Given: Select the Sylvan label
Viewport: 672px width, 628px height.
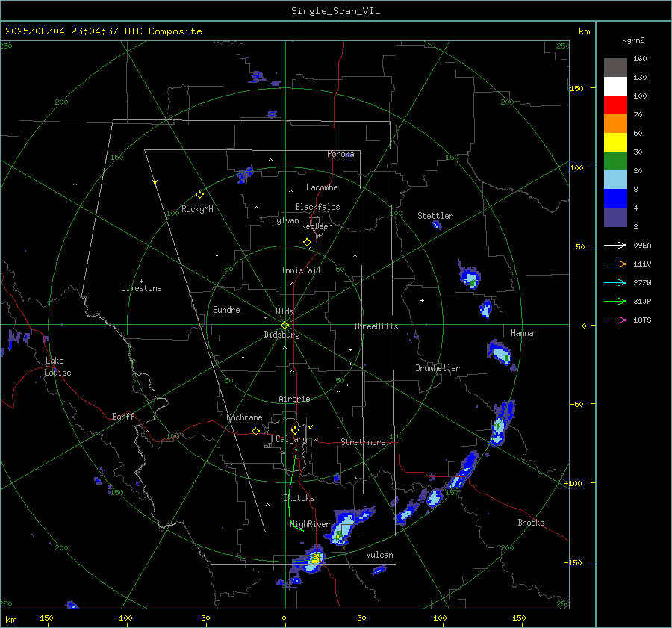Looking at the screenshot, I should pyautogui.click(x=285, y=220).
